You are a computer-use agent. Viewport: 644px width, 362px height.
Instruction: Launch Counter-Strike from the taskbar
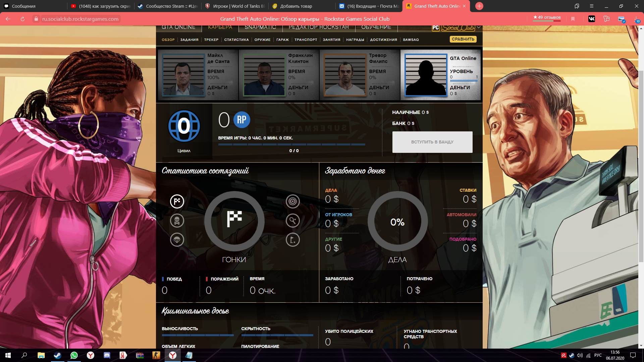tap(156, 355)
